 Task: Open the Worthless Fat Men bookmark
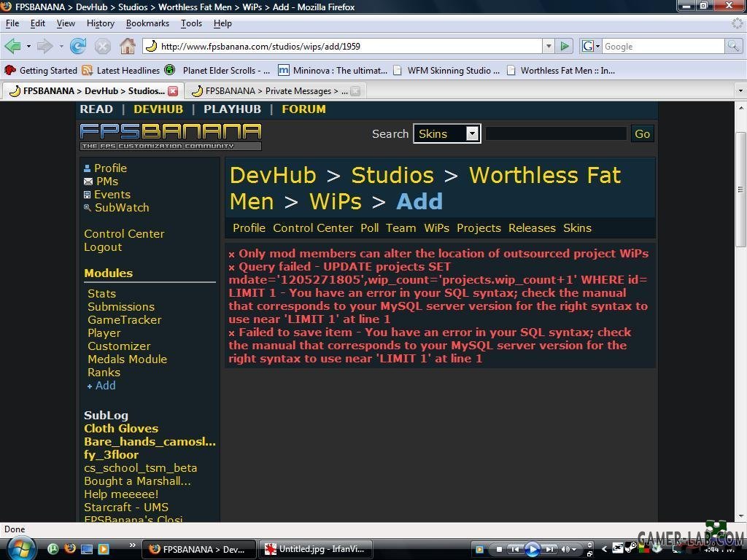pyautogui.click(x=561, y=71)
